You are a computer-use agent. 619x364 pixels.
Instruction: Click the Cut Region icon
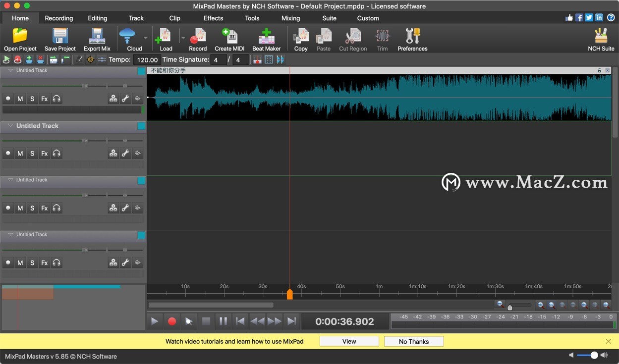point(352,39)
